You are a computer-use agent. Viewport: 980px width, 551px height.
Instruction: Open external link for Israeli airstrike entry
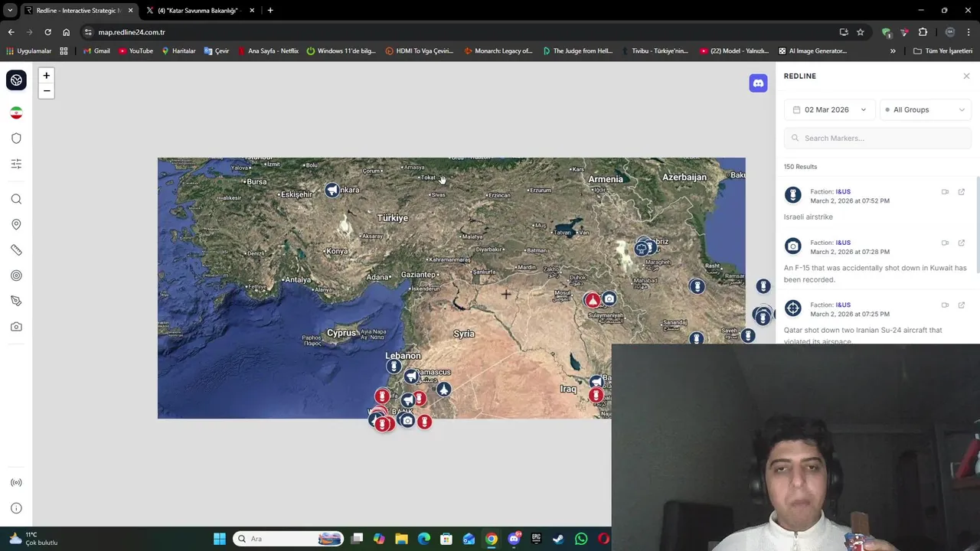point(962,192)
